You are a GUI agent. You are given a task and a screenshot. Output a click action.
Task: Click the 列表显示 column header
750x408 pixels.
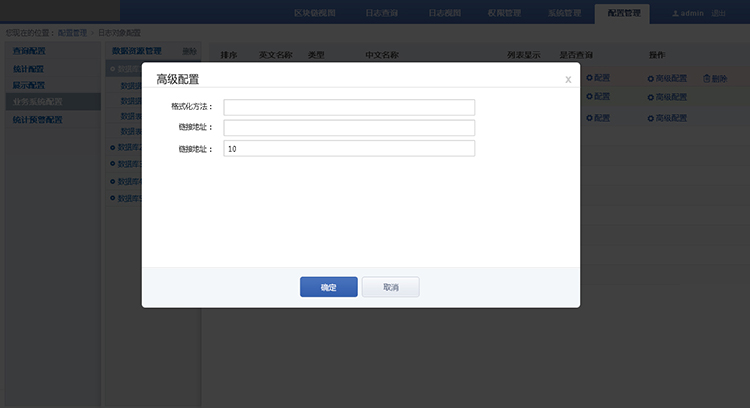(524, 55)
